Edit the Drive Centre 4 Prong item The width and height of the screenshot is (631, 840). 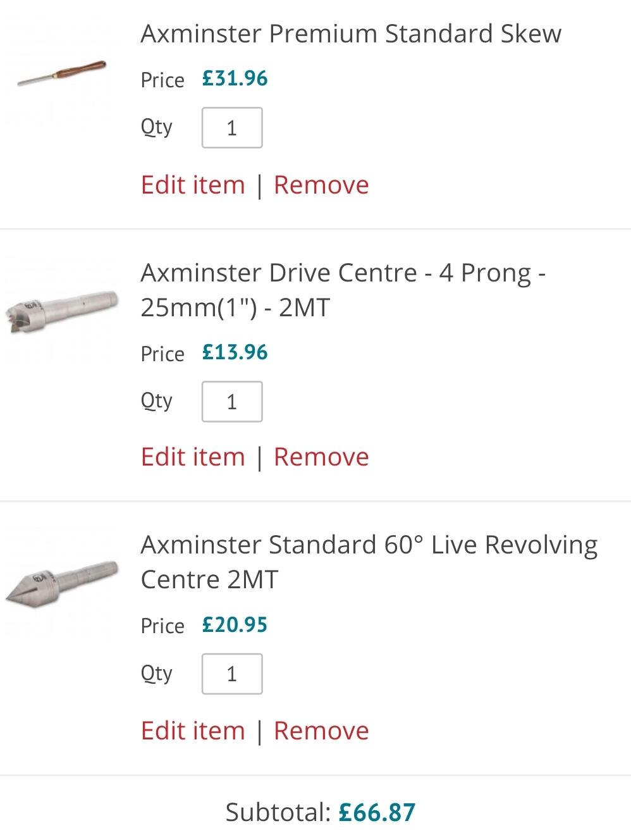pos(193,457)
